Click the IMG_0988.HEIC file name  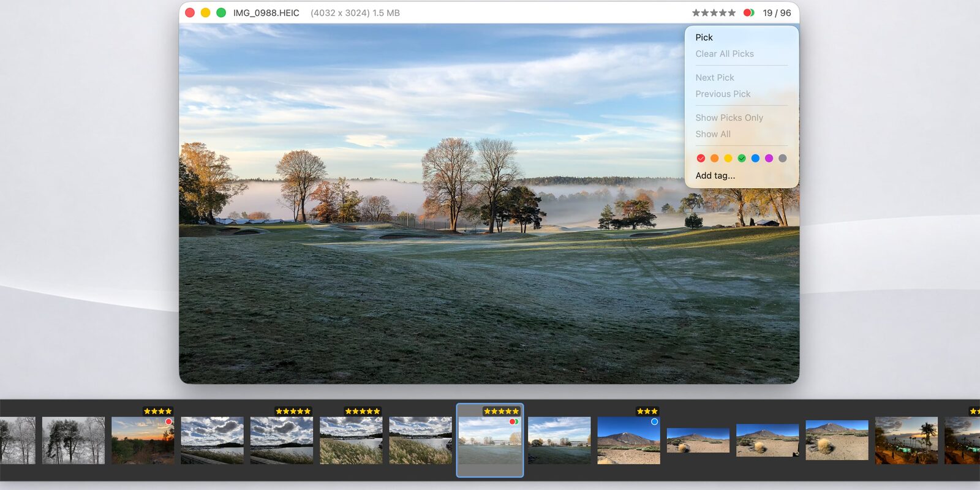click(266, 13)
